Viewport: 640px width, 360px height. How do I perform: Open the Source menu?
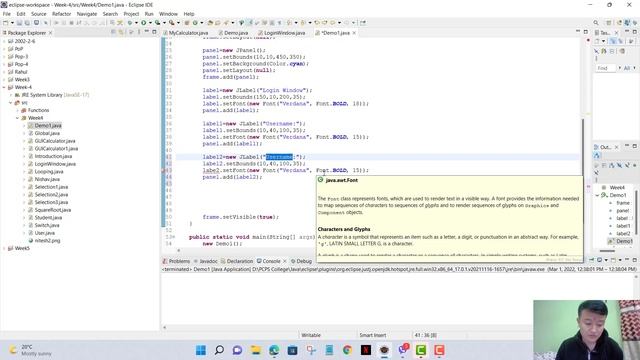point(39,14)
